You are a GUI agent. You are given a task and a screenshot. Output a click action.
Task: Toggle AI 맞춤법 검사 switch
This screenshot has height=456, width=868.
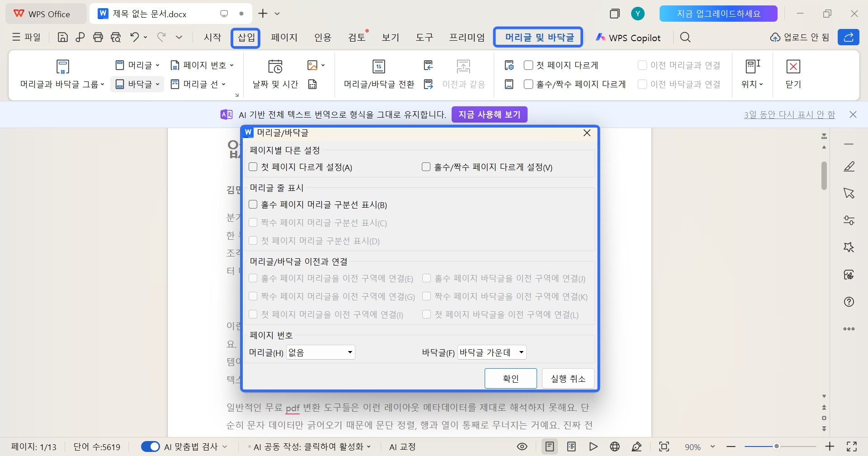(x=150, y=447)
